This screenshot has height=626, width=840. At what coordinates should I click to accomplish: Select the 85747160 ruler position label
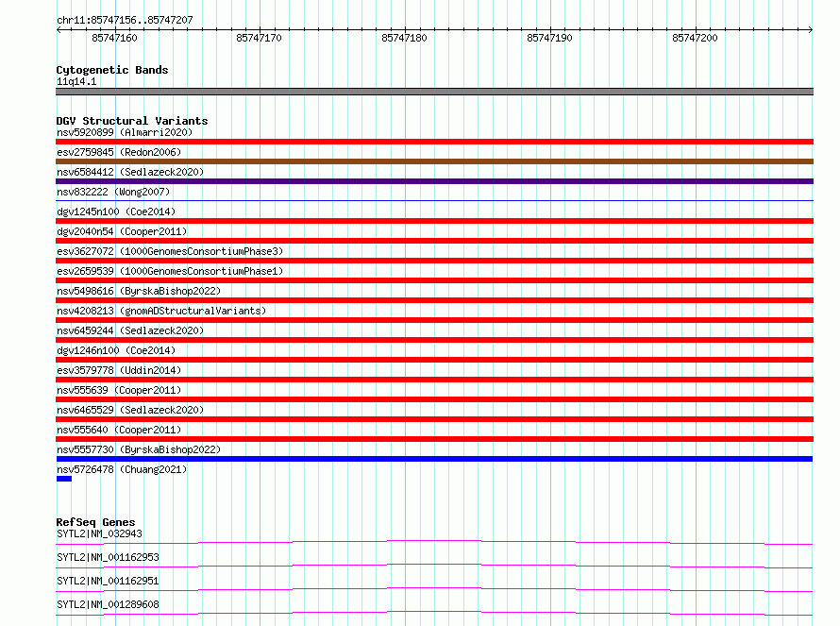click(x=114, y=38)
